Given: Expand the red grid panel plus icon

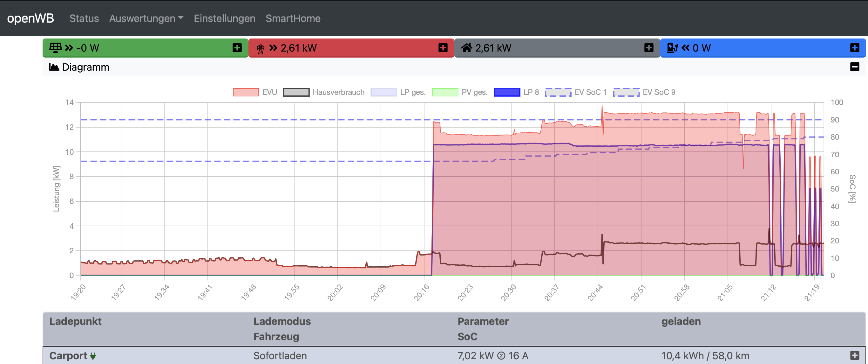Looking at the screenshot, I should [x=443, y=48].
